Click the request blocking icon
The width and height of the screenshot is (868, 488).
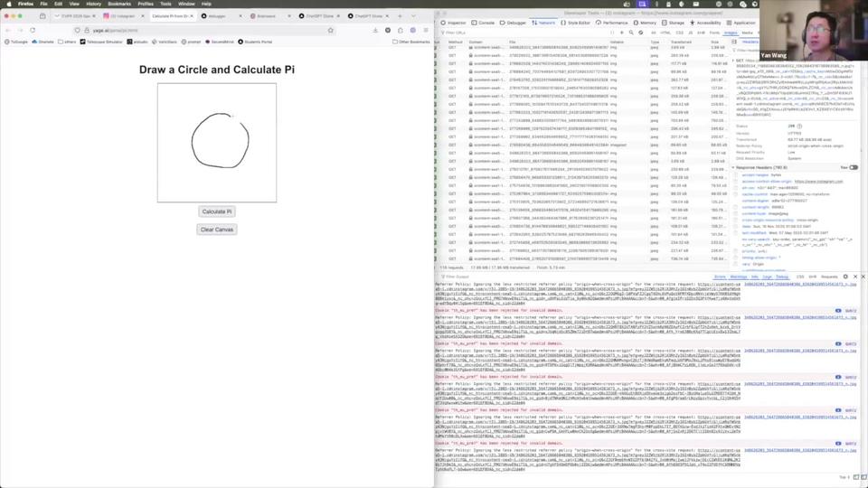click(640, 33)
